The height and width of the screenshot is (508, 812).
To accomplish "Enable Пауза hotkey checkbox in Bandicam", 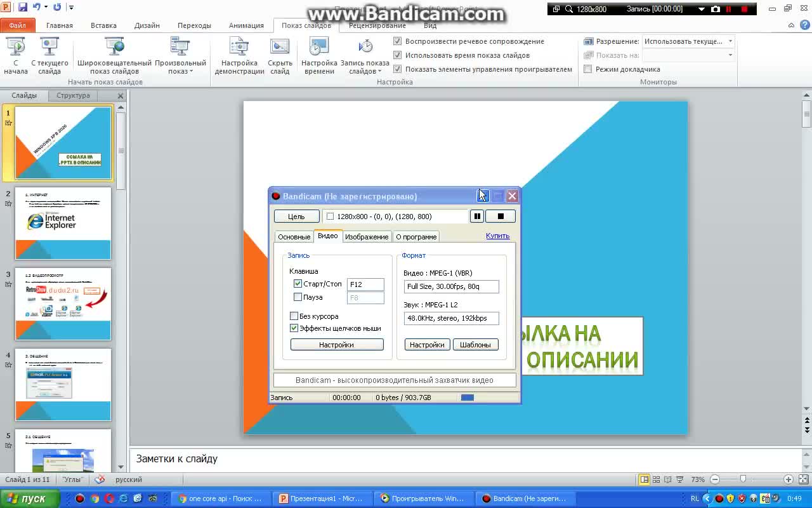I will [298, 297].
